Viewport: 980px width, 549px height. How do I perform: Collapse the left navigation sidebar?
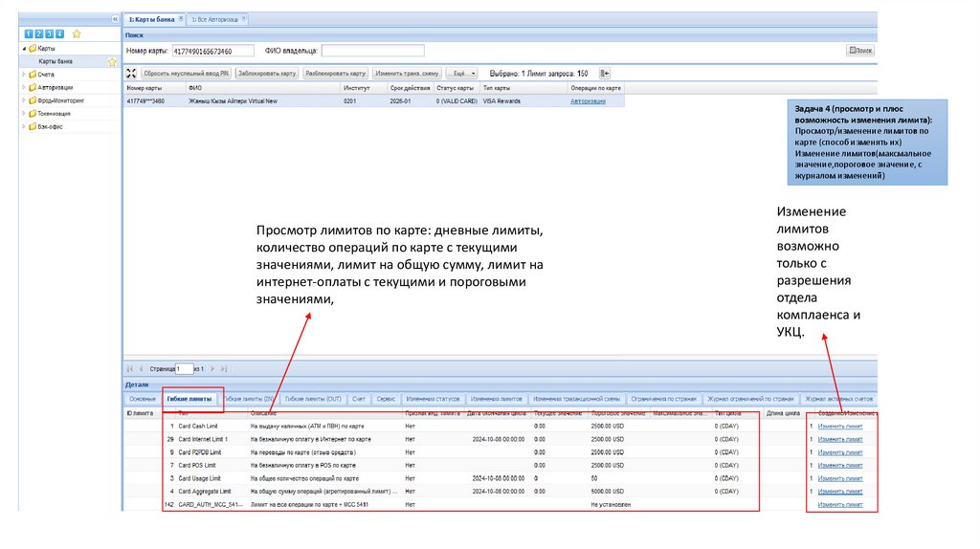[115, 19]
